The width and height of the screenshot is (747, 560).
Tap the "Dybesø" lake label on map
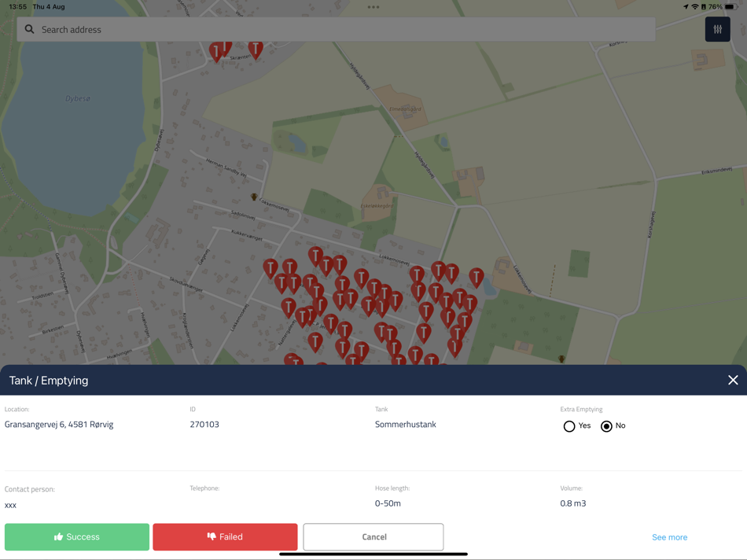[x=78, y=98]
